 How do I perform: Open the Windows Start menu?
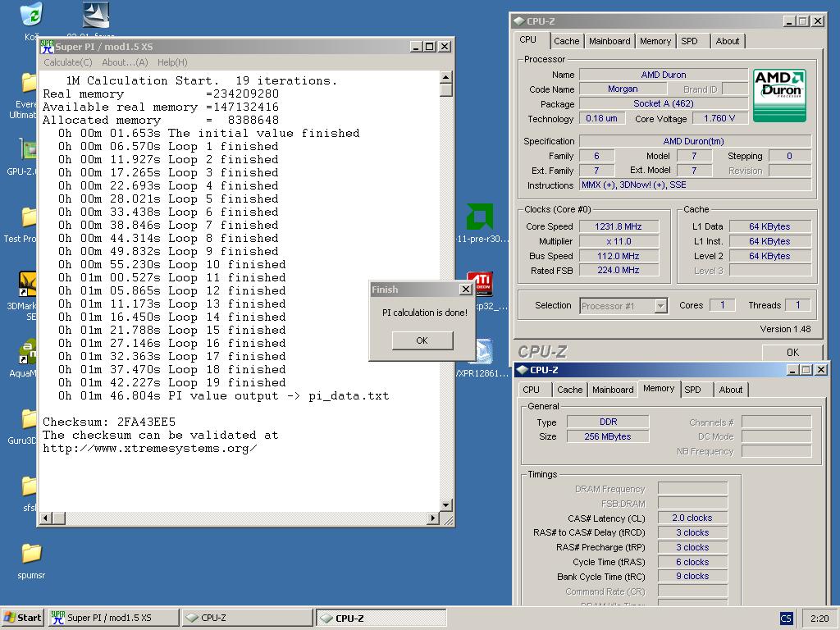22,618
